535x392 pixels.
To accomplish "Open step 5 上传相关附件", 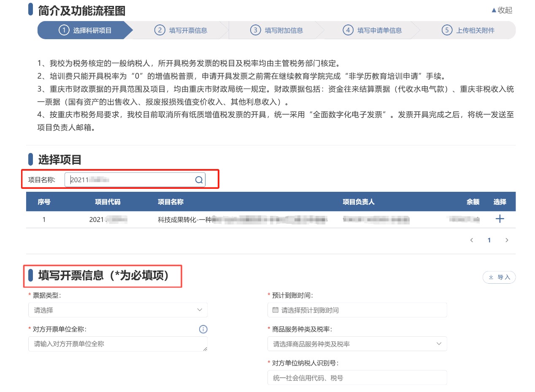I will [x=468, y=30].
